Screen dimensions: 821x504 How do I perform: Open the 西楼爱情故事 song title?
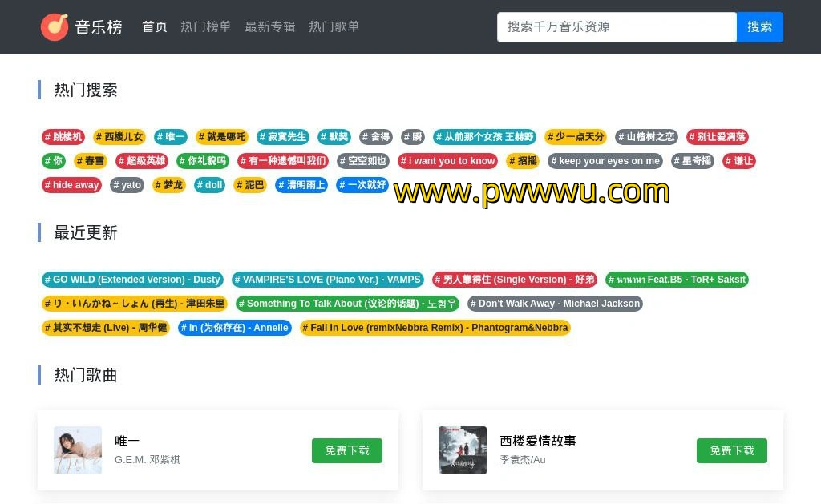(x=538, y=442)
